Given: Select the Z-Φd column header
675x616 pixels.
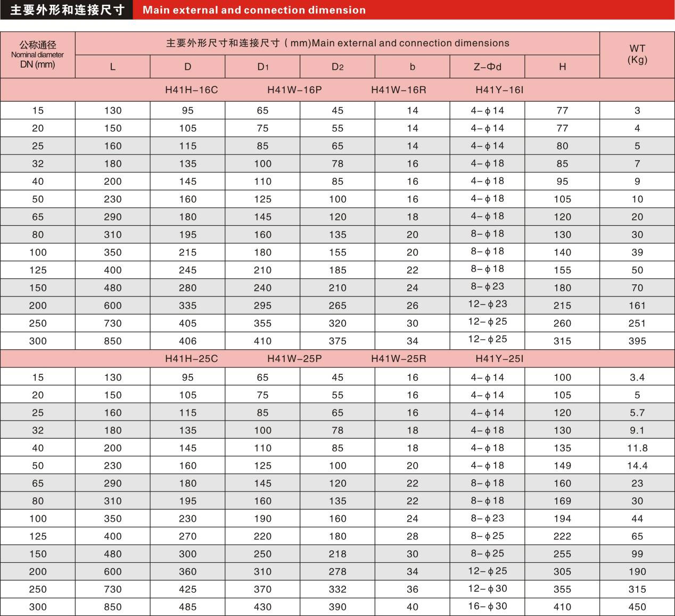Looking at the screenshot, I should pyautogui.click(x=487, y=67).
